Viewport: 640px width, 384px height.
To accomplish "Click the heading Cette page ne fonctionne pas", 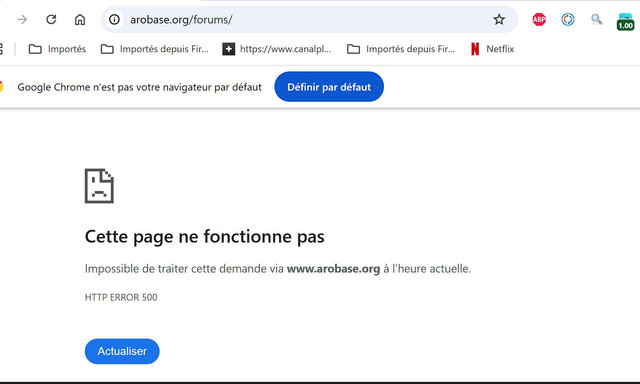I will 204,237.
